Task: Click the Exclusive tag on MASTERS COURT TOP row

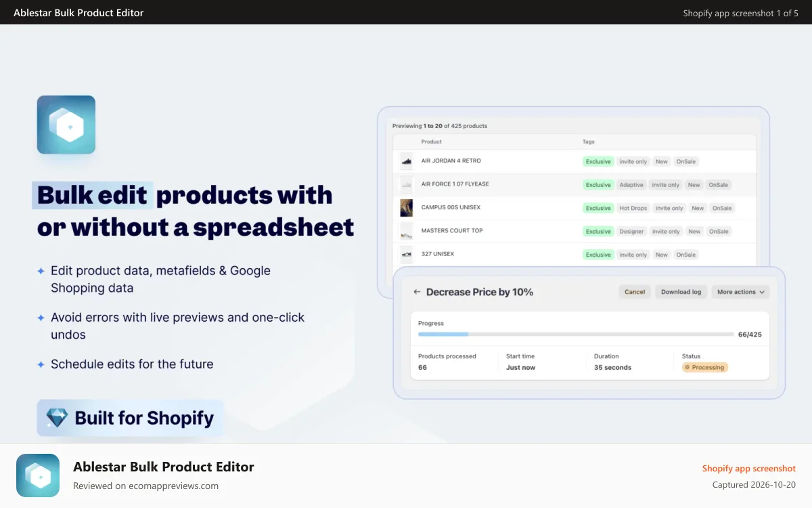Action: click(598, 232)
